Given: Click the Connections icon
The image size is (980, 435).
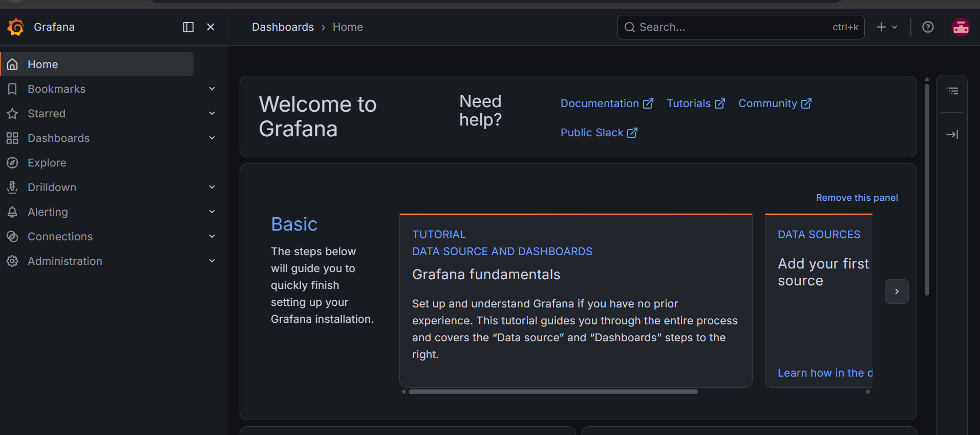Looking at the screenshot, I should tap(12, 237).
